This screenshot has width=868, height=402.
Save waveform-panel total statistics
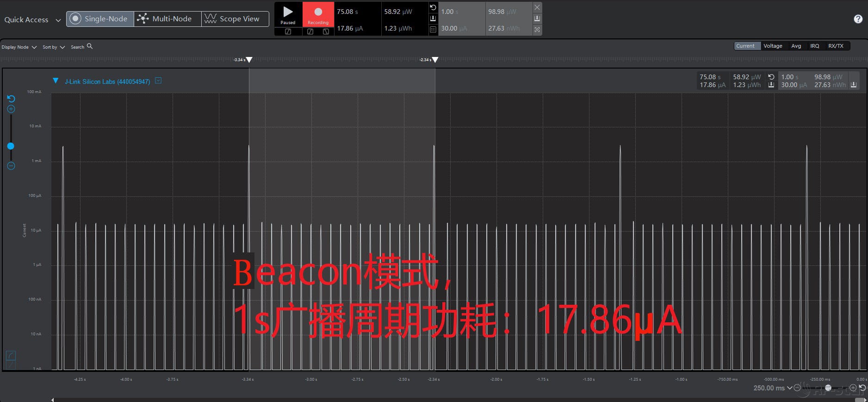coord(771,85)
